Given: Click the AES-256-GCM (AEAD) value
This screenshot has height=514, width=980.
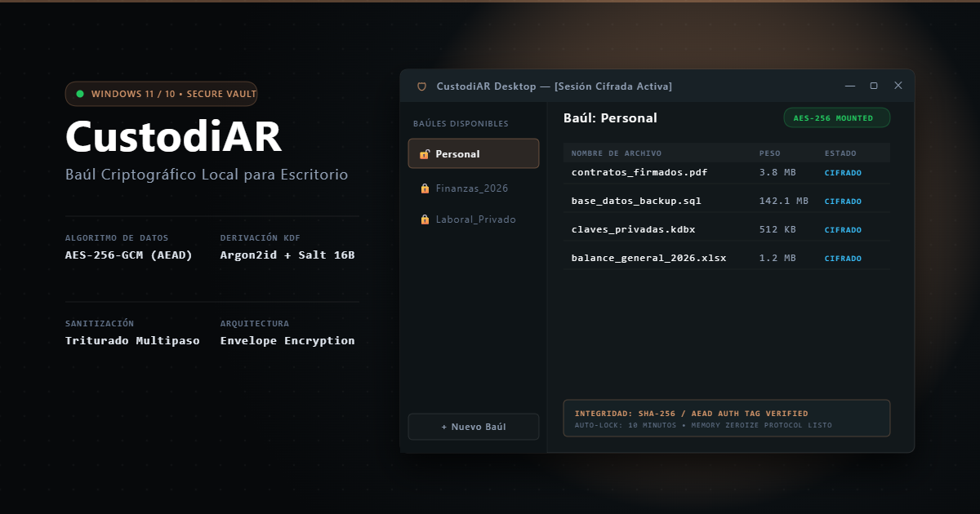Looking at the screenshot, I should (x=129, y=255).
